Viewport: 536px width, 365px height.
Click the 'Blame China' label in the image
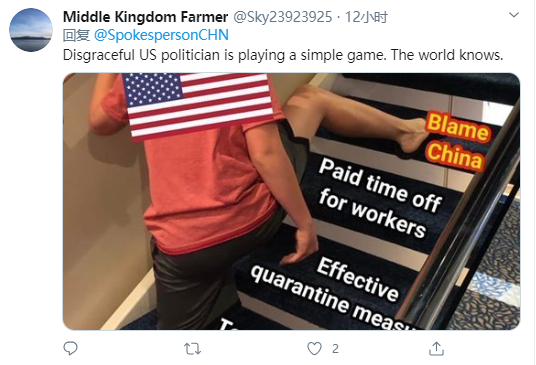click(x=457, y=141)
